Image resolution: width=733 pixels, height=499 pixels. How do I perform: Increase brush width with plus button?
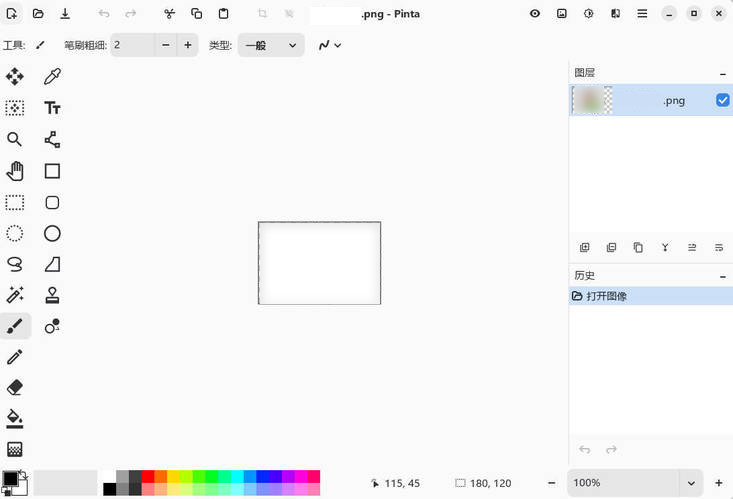(x=187, y=45)
